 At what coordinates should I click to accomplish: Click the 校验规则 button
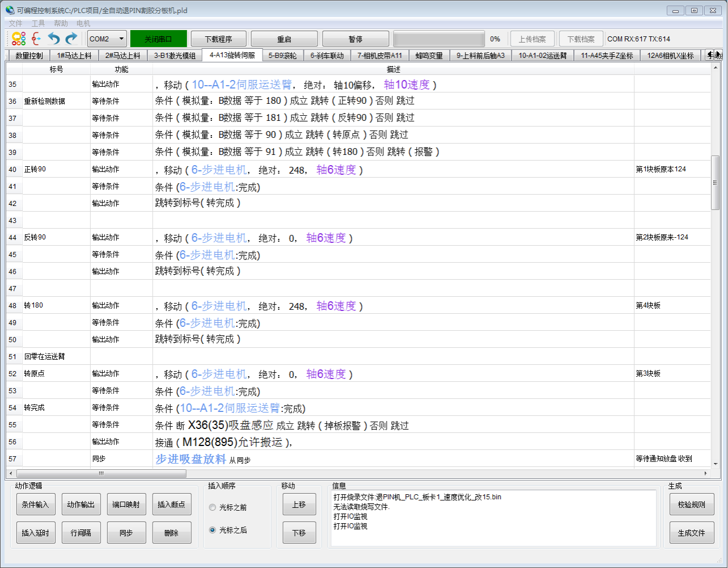(692, 504)
